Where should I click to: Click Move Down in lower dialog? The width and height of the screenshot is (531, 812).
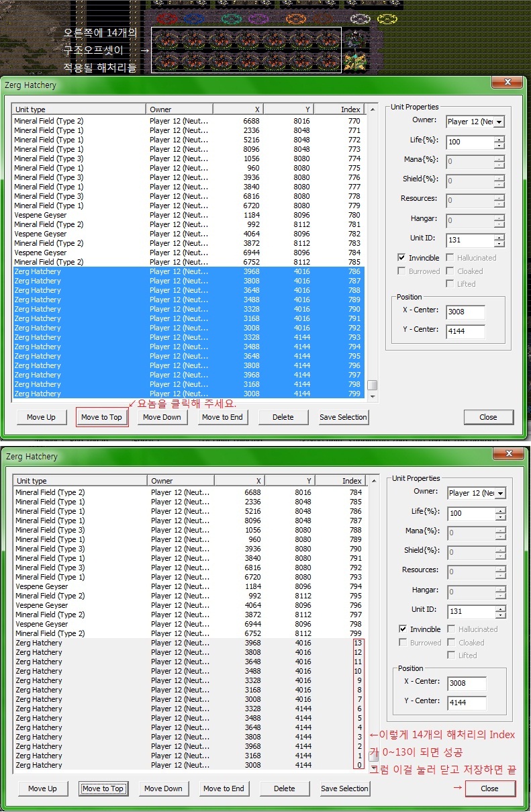coord(163,788)
